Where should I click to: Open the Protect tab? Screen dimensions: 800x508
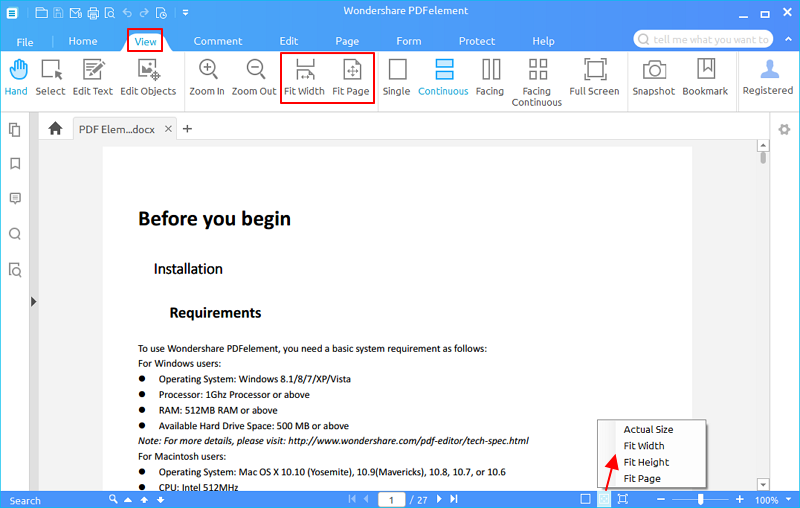point(477,41)
